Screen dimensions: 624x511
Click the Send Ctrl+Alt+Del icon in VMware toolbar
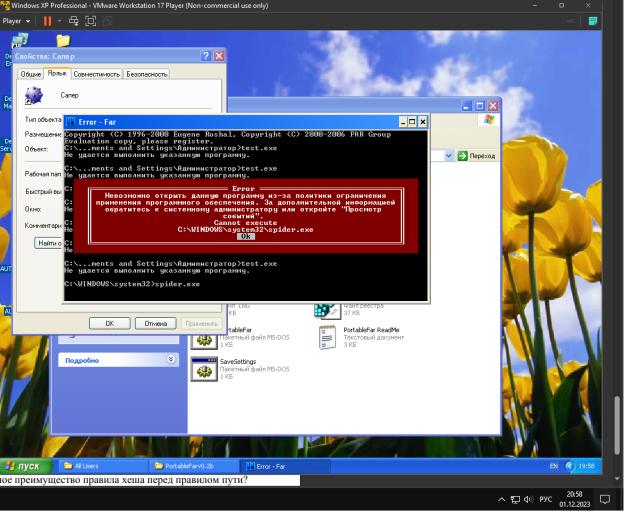(74, 21)
